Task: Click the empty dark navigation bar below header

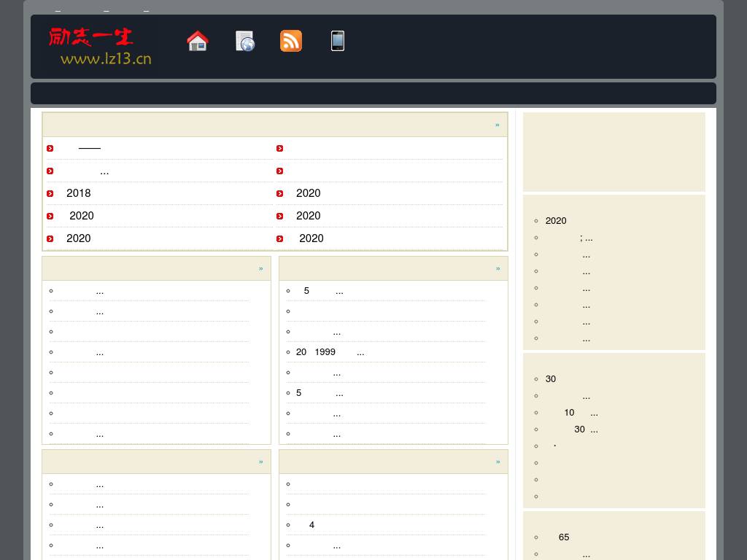Action: pos(373,93)
